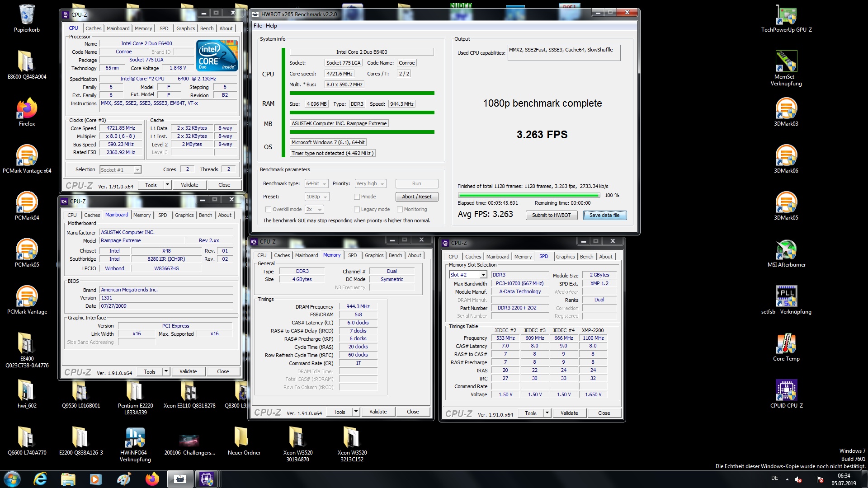Open the Priority Very high dropdown
This screenshot has width=868, height=488.
370,184
